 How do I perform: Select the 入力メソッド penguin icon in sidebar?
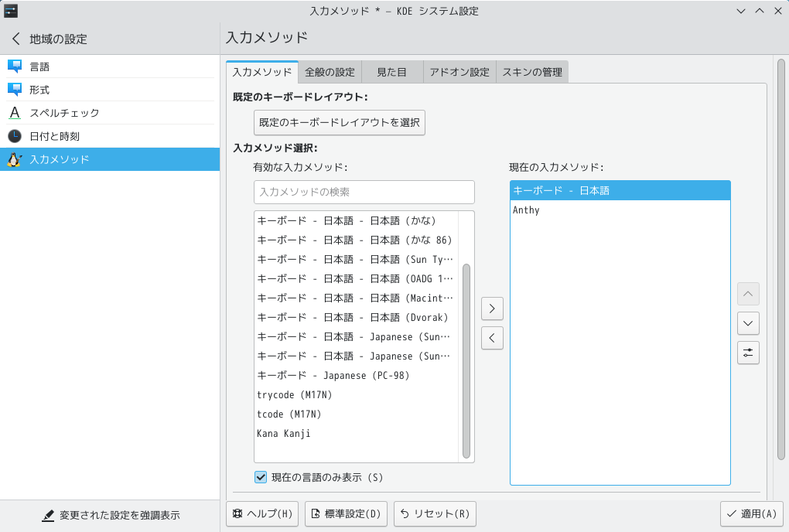tap(13, 159)
